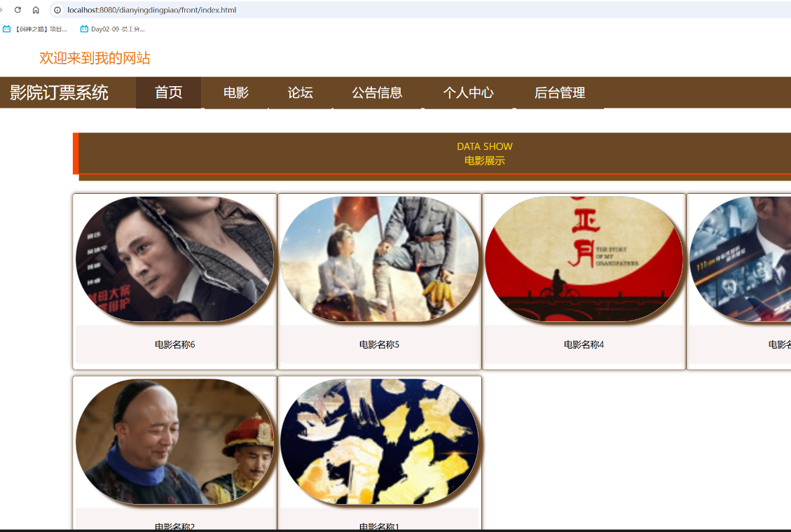Screen dimensions: 791x532
Task: Open the 电影名称4 red moon poster
Action: (x=584, y=259)
